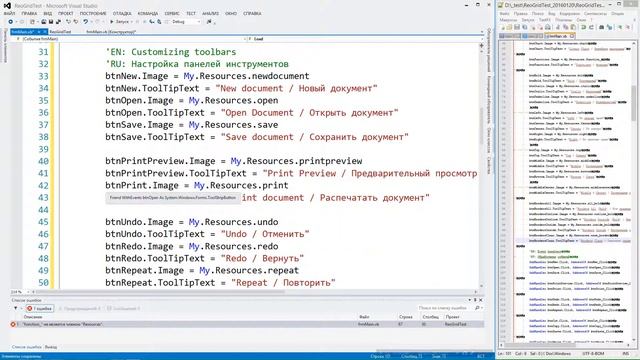
Task: Toggle the 1 ошибка errors filter button
Action: tap(40, 308)
